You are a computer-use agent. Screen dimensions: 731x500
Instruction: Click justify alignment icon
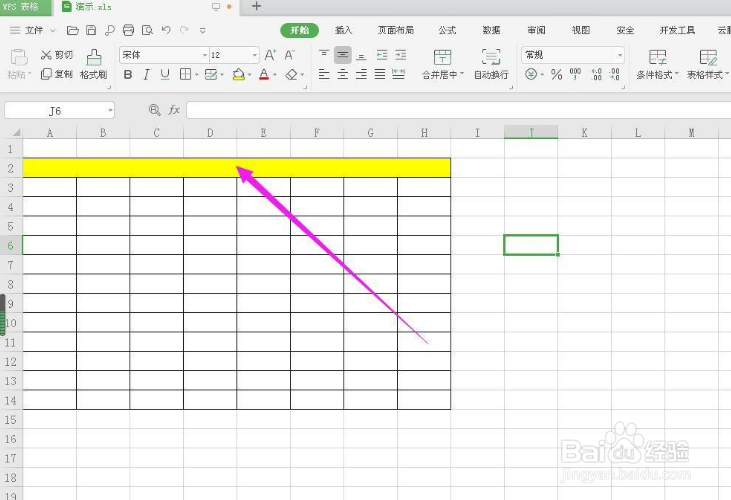pos(380,74)
